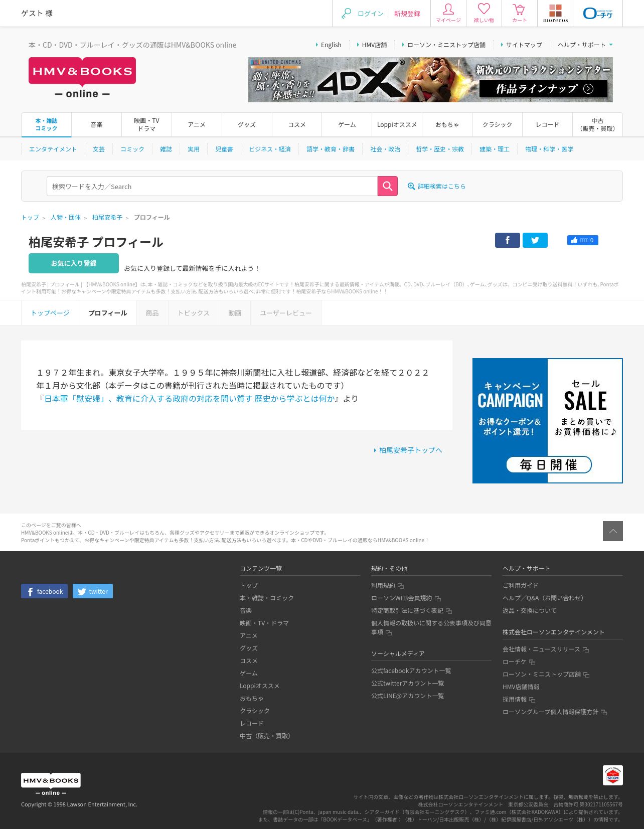The image size is (644, 829).
Task: Open 採用情報 footer link
Action: click(x=515, y=699)
